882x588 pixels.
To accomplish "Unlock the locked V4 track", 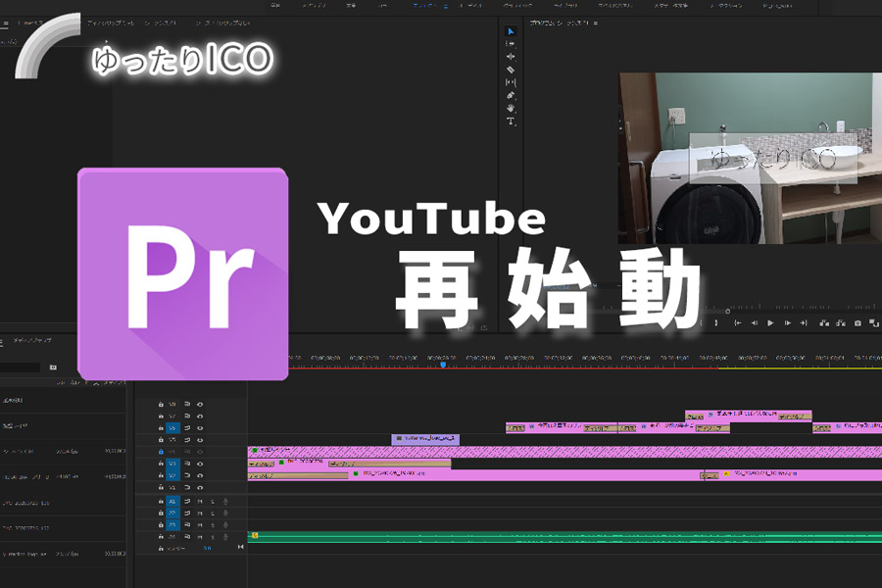I will [x=161, y=452].
